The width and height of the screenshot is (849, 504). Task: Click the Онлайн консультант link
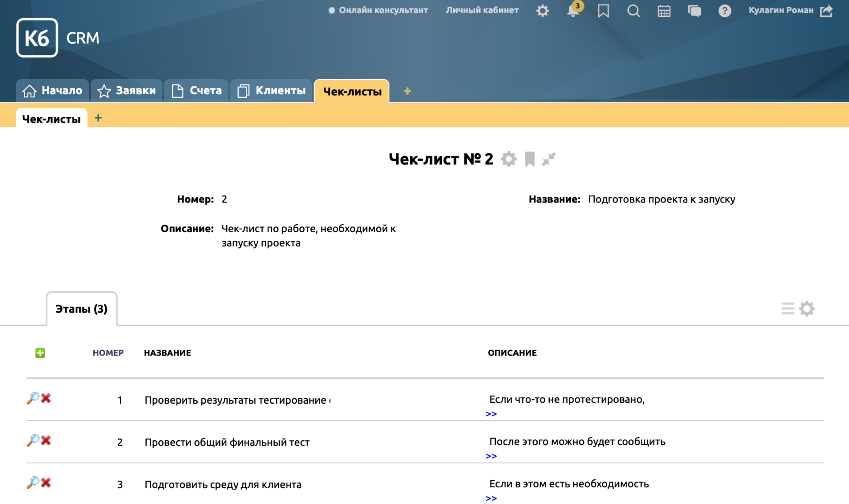tap(383, 10)
